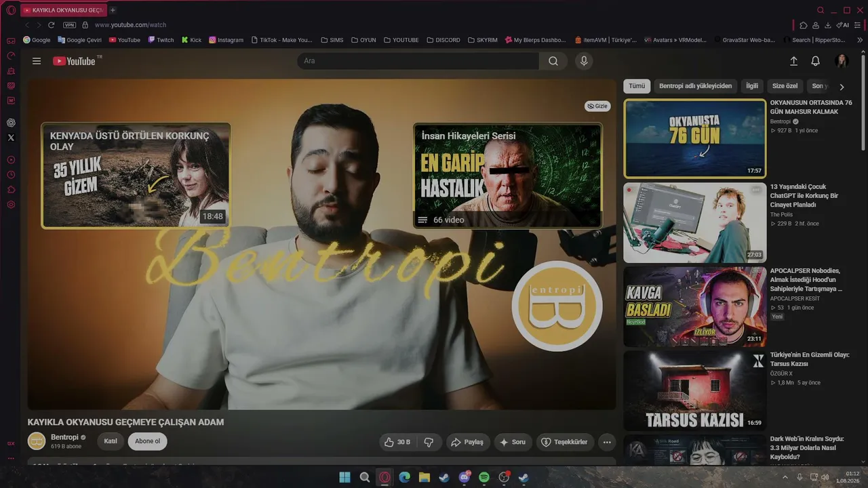Open the YouTube account avatar menu
Viewport: 868px width, 488px height.
click(842, 61)
